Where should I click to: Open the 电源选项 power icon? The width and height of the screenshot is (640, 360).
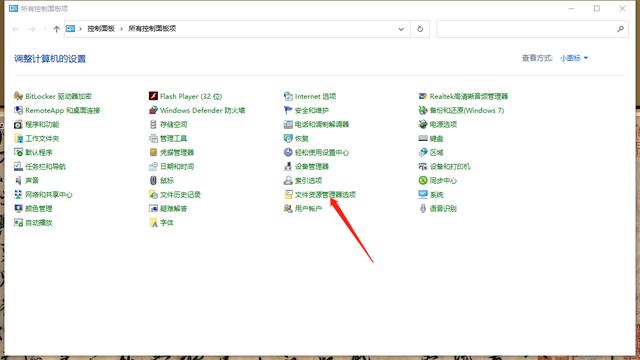423,124
